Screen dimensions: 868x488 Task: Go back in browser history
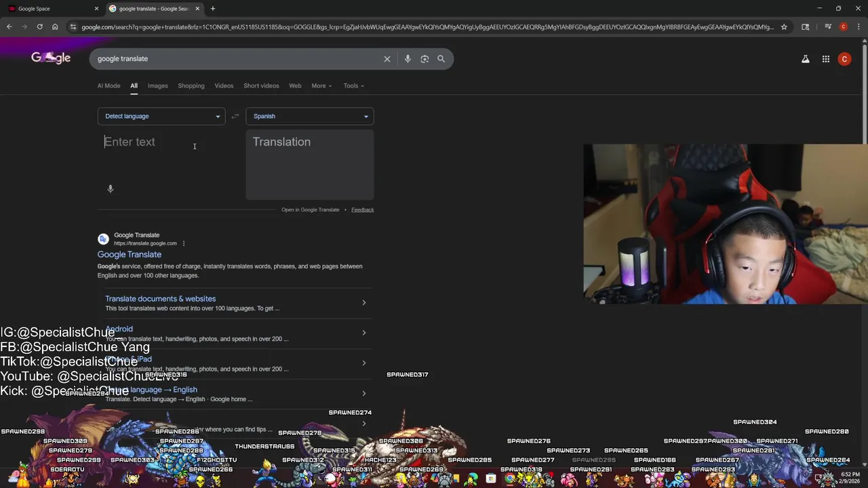9,27
